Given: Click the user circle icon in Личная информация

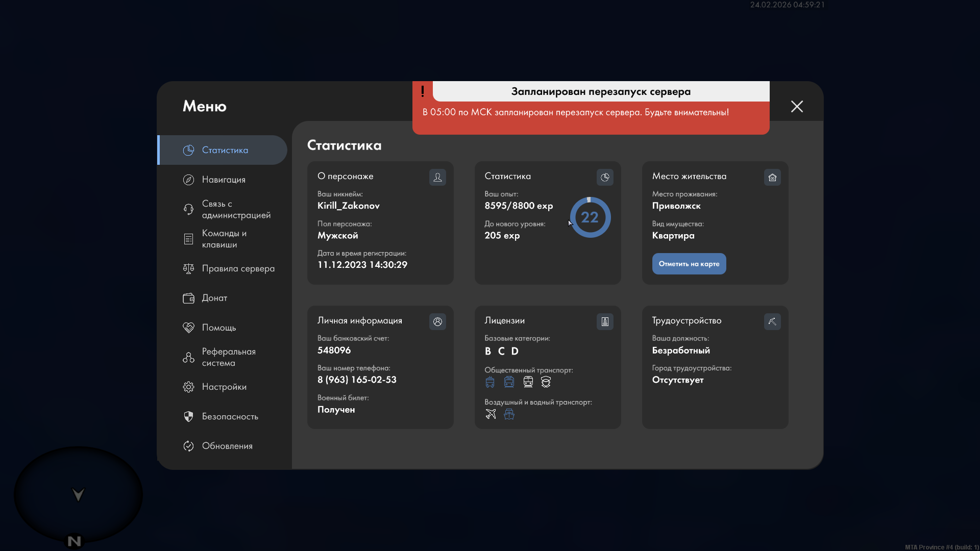Looking at the screenshot, I should coord(437,321).
